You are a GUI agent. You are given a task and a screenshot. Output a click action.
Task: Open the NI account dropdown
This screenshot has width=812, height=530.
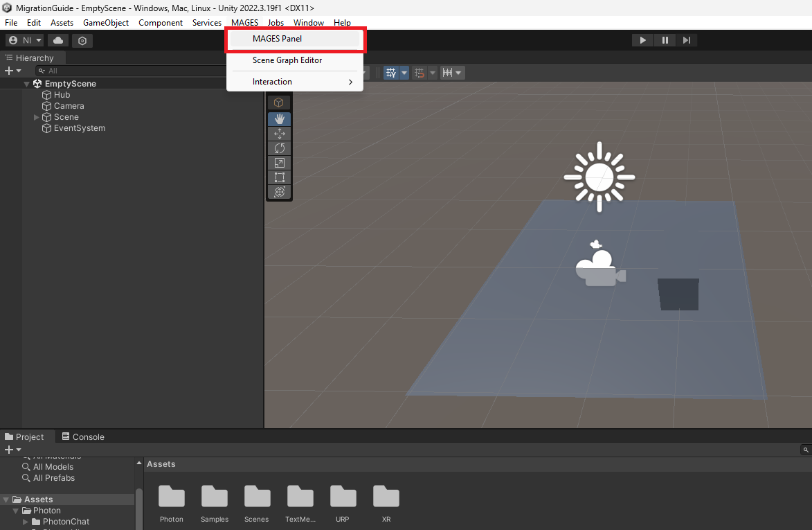26,40
